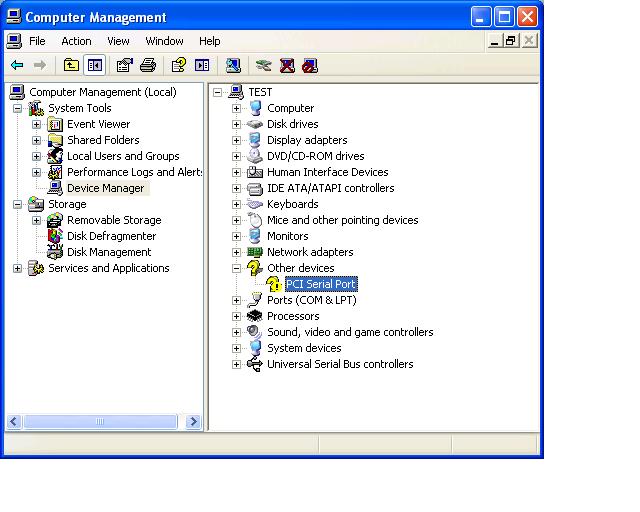Click the Uninstall device toolbar icon

pos(287,66)
